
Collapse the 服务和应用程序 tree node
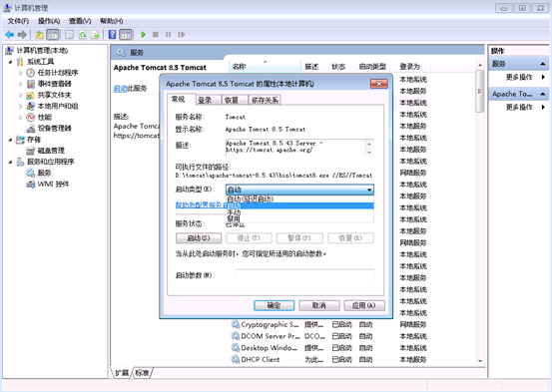11,162
